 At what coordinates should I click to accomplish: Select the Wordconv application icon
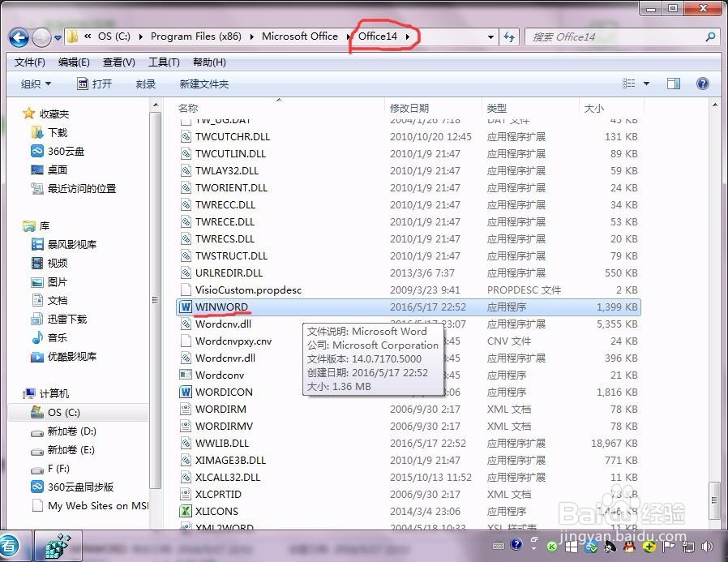[x=186, y=375]
